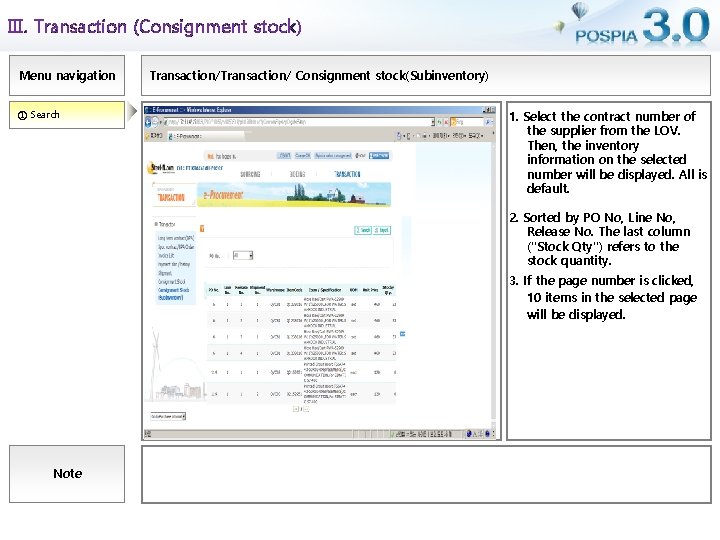The height and width of the screenshot is (540, 720).
Task: Click the e-Procurement banner image
Action: (294, 195)
